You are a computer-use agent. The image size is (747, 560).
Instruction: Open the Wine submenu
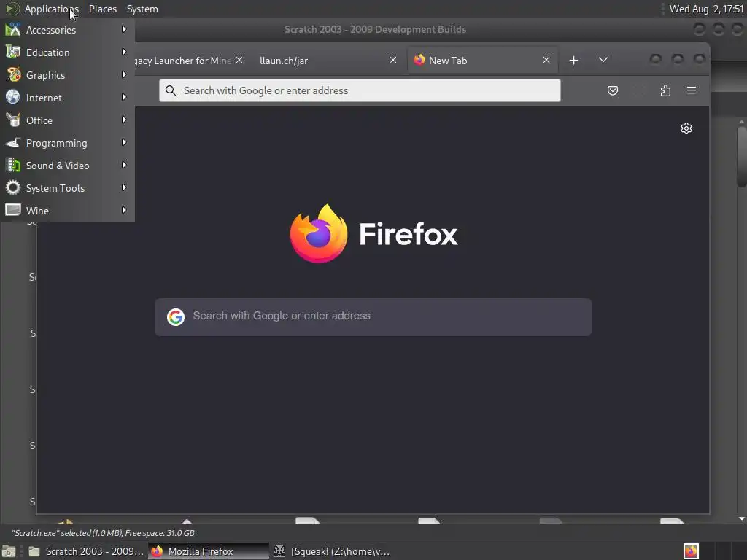tap(67, 211)
